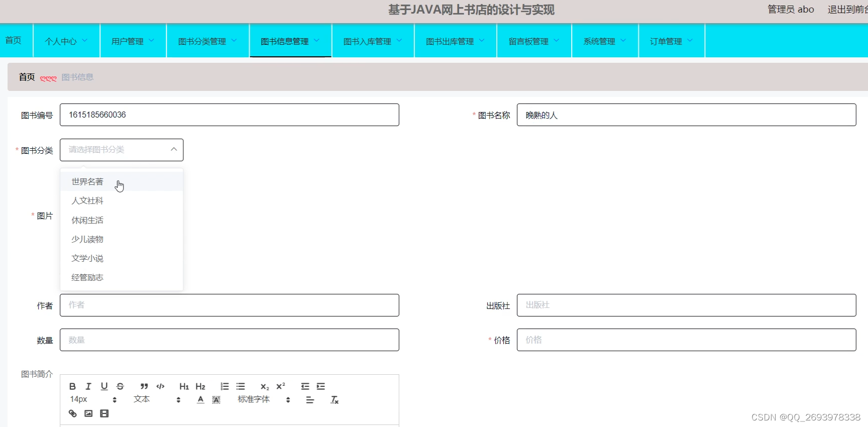Open the 首页 navigation tab
The height and width of the screenshot is (427, 868).
[x=14, y=40]
